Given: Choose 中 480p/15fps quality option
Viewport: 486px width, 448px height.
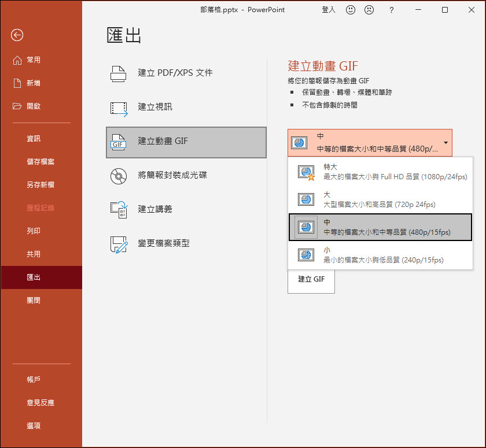Looking at the screenshot, I should click(380, 227).
